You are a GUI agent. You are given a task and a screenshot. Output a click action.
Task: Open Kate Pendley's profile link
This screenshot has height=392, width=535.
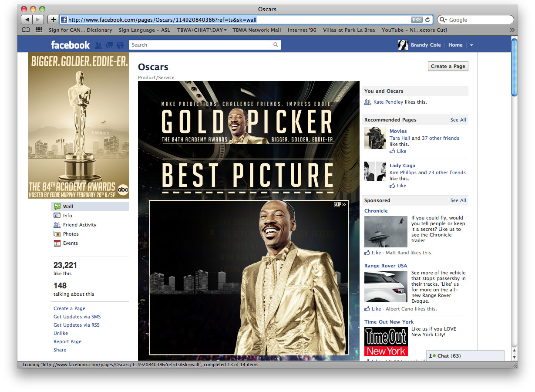pos(388,102)
